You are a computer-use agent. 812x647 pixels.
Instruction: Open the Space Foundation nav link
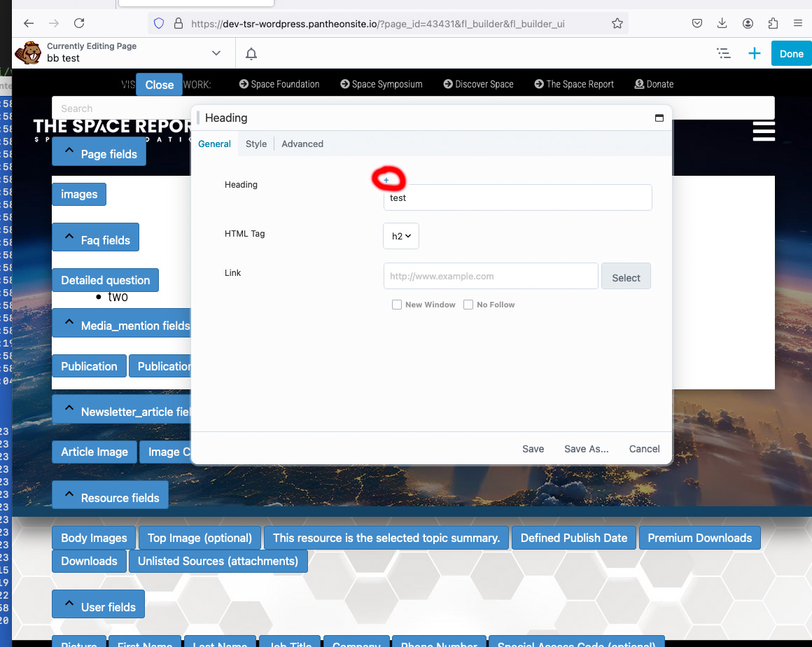tap(279, 84)
